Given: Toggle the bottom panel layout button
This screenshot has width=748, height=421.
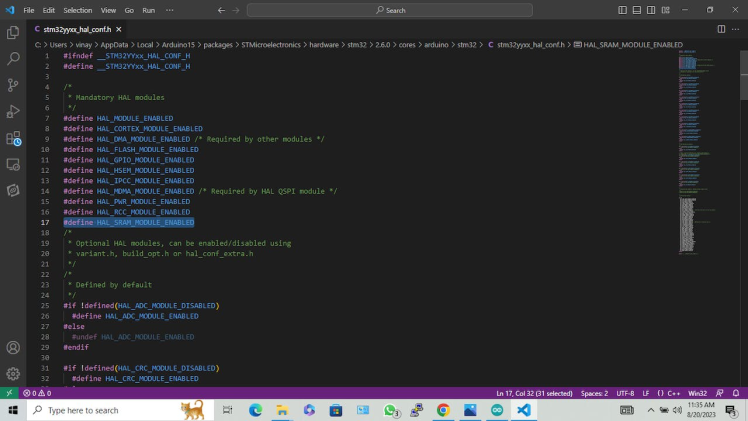Looking at the screenshot, I should coord(637,10).
